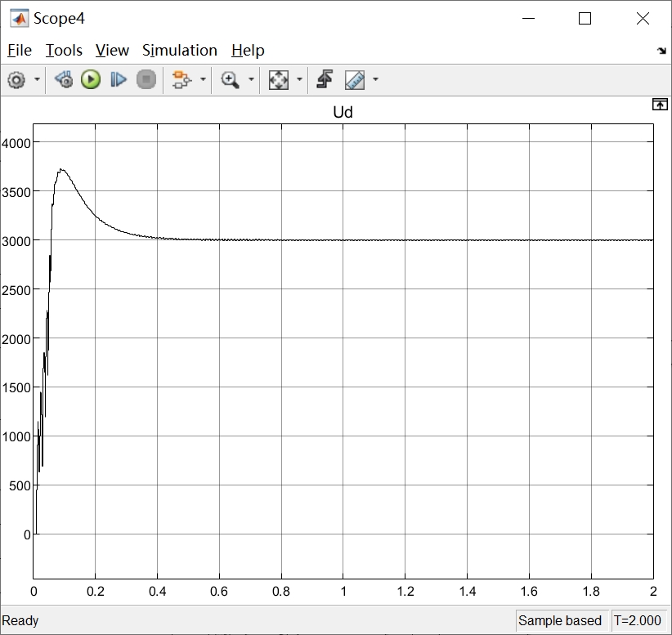The height and width of the screenshot is (635, 672).
Task: Expand the configuration properties dropdown arrow
Action: [x=38, y=79]
